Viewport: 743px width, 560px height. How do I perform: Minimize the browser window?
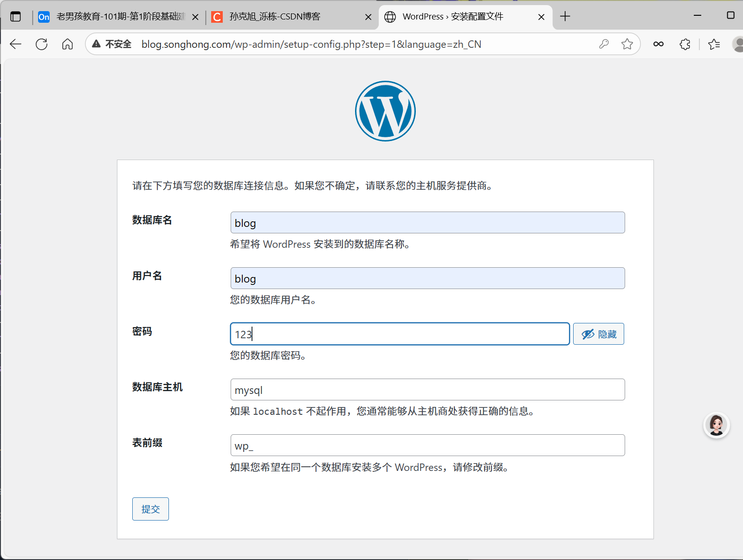[x=698, y=15]
